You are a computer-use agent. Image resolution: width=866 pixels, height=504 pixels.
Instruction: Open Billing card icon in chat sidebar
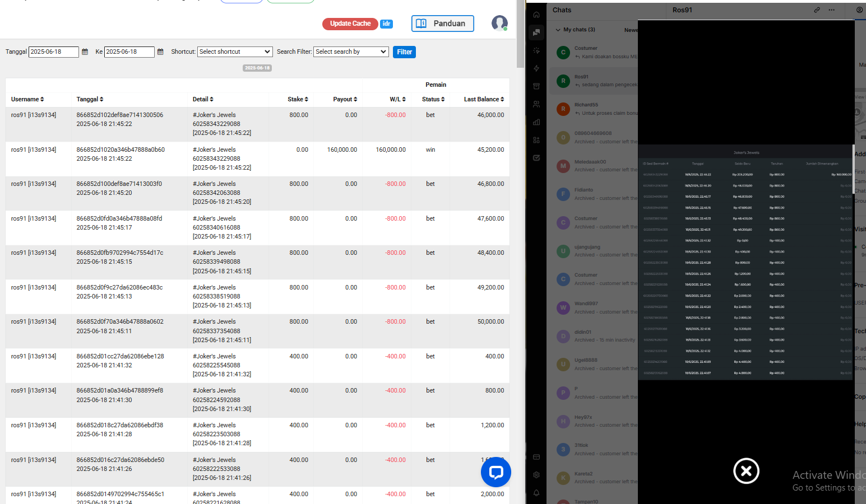536,457
